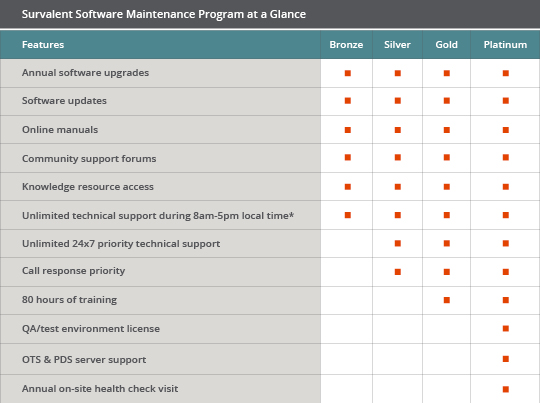Click Silver marker for Software updates
Viewport: 540px width, 403px height.
click(398, 101)
